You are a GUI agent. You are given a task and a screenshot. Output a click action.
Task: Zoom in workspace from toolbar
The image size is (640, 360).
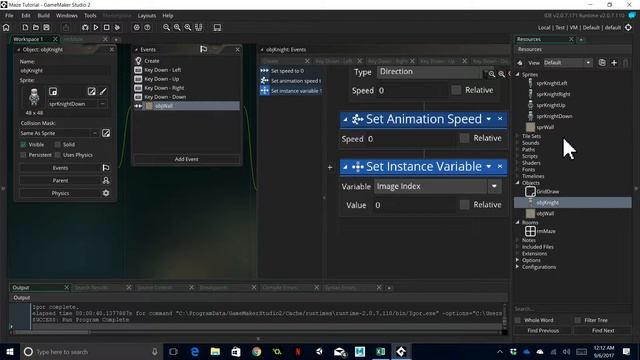(177, 27)
